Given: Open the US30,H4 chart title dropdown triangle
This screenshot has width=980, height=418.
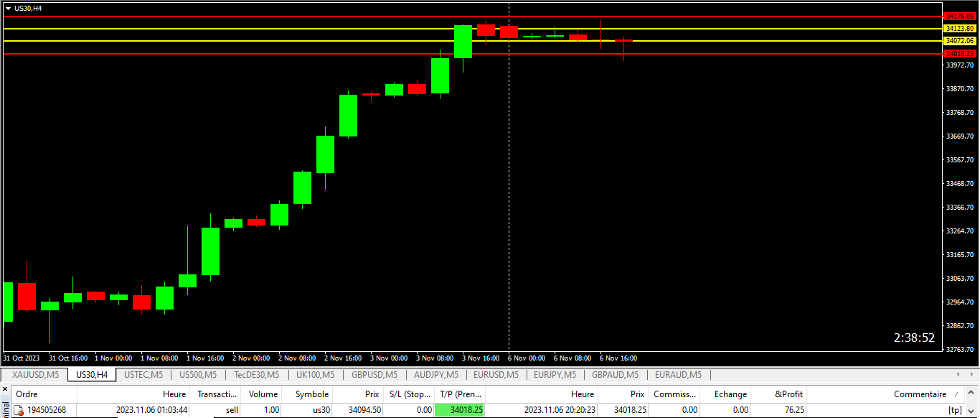Looking at the screenshot, I should click(x=8, y=8).
